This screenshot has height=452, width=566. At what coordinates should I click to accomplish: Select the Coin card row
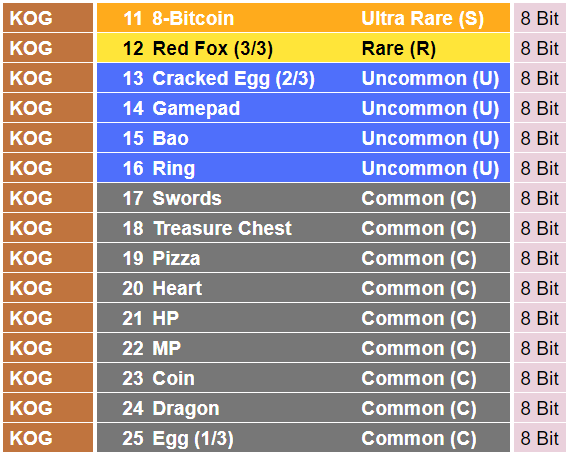tap(303, 378)
